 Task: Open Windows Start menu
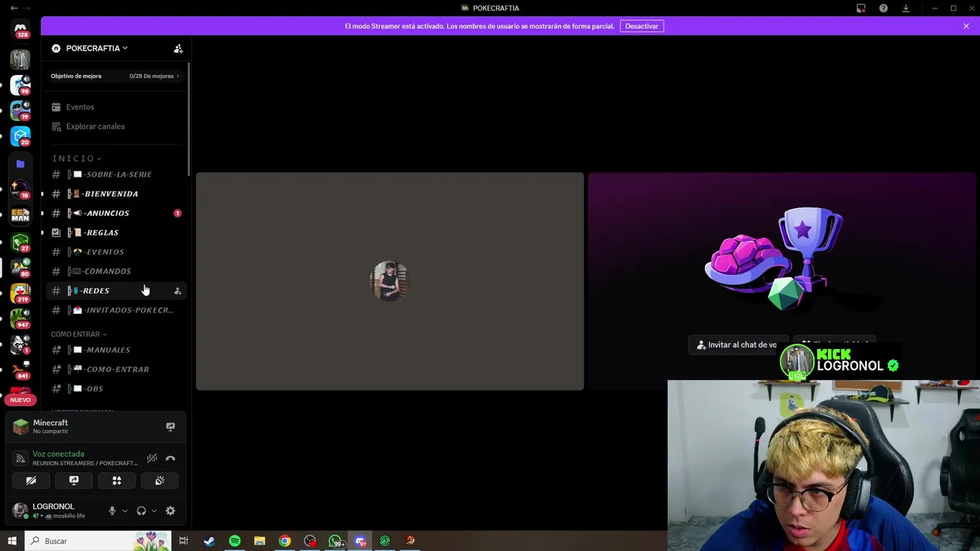[x=12, y=541]
